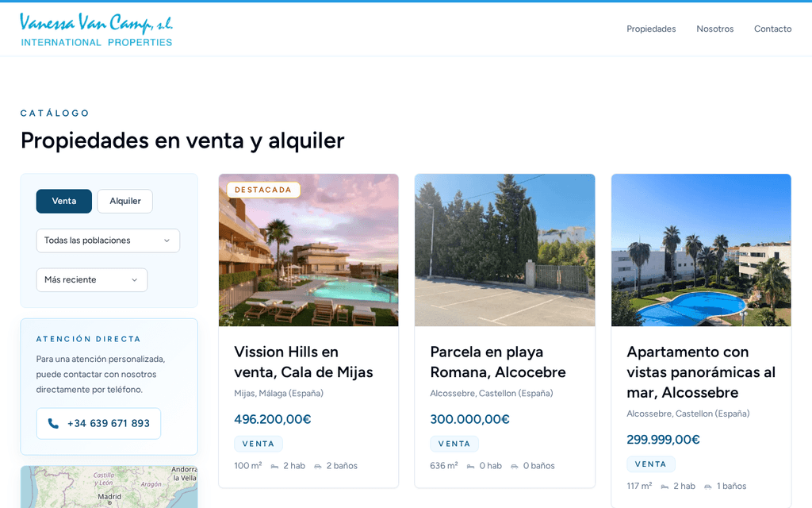
Task: Click the VENTA tag on Vission Hills card
Action: coord(259,444)
